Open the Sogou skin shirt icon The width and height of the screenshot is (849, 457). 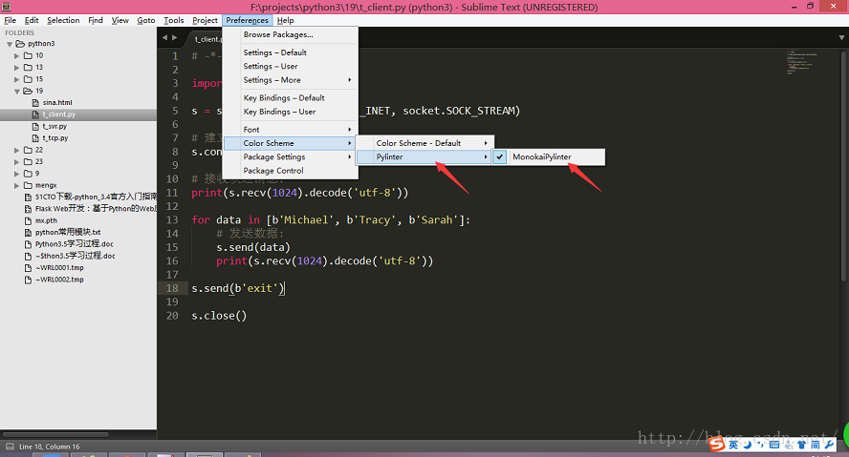[x=802, y=445]
